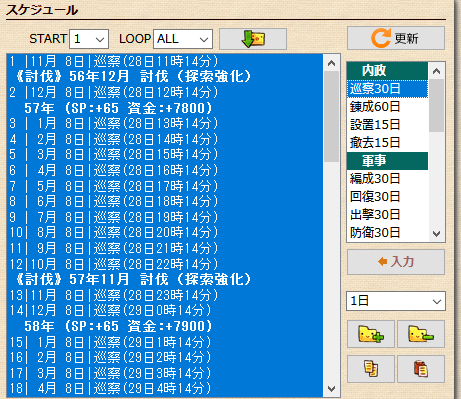Open the START number dropdown
The width and height of the screenshot is (461, 399).
(x=89, y=39)
